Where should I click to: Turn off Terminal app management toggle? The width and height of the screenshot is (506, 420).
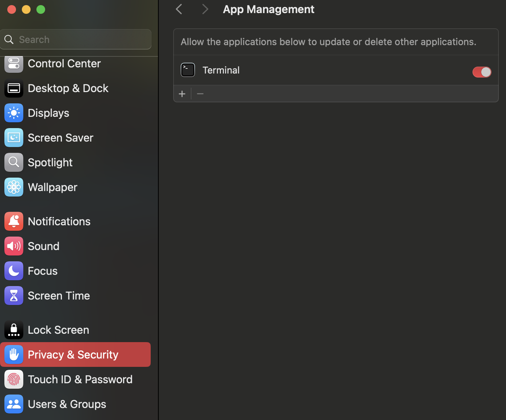pyautogui.click(x=482, y=72)
